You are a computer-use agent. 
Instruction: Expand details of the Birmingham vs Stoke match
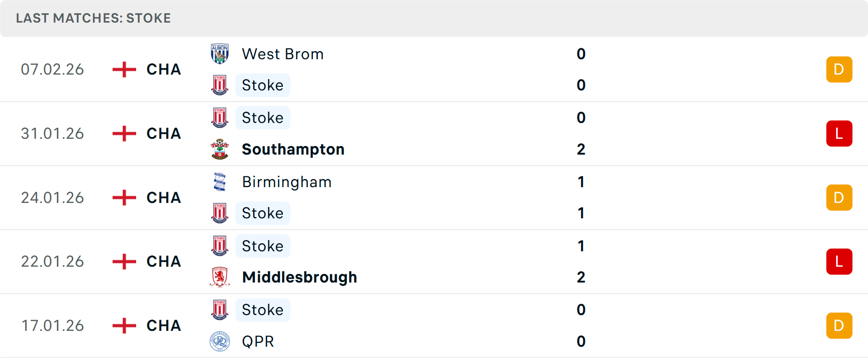point(434,198)
